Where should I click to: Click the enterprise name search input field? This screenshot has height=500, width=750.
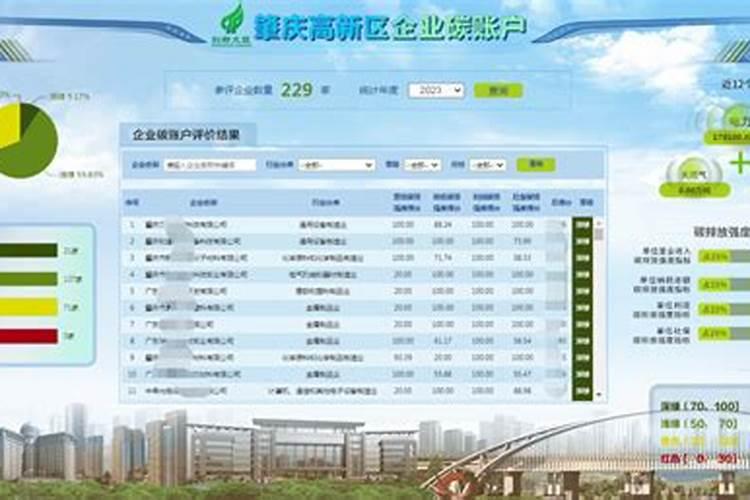pyautogui.click(x=210, y=165)
